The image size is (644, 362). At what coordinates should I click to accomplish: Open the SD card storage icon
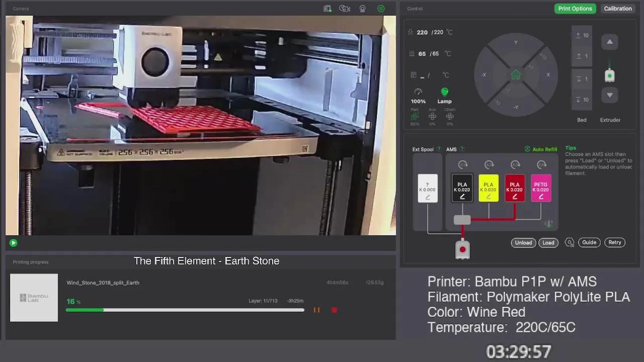click(x=328, y=9)
